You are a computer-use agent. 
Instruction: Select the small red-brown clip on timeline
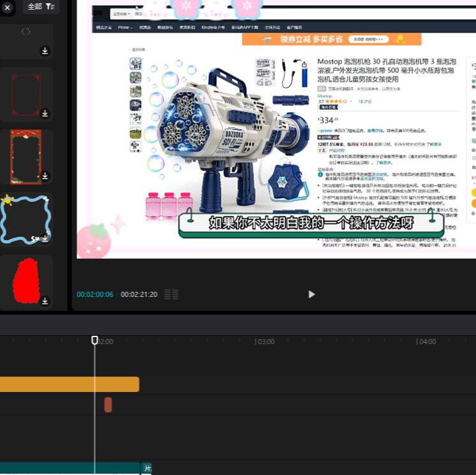tap(108, 405)
